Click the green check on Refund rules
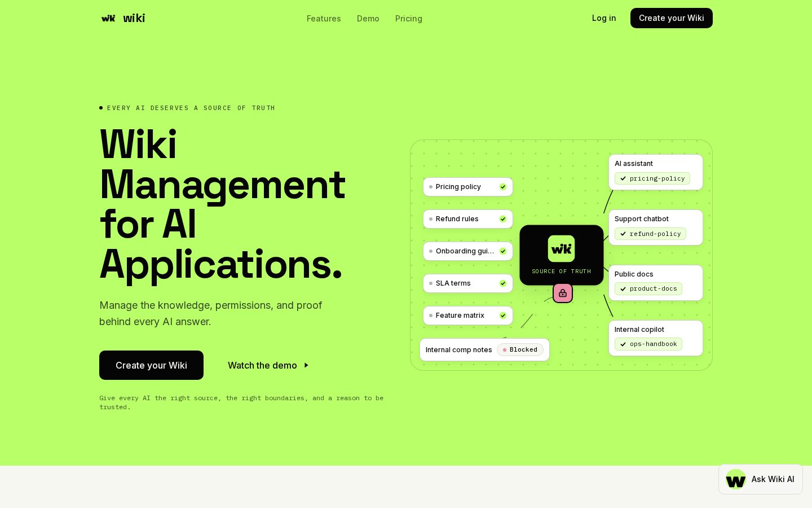Screen dimensions: 812x508 coord(503,219)
